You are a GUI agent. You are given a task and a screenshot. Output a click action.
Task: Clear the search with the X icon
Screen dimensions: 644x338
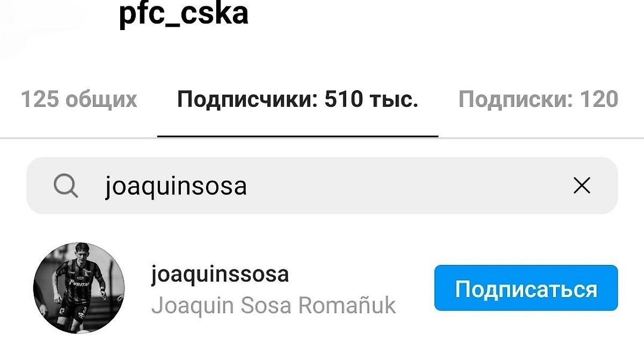tap(582, 186)
